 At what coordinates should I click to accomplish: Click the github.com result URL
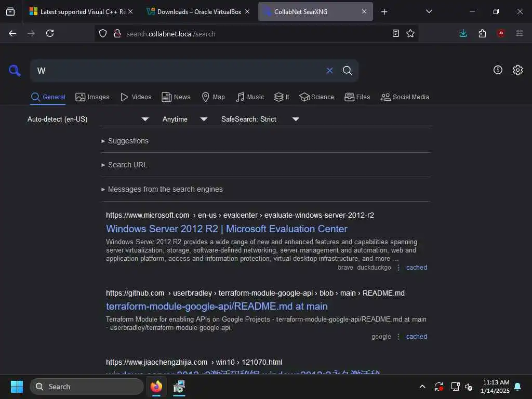(255, 293)
